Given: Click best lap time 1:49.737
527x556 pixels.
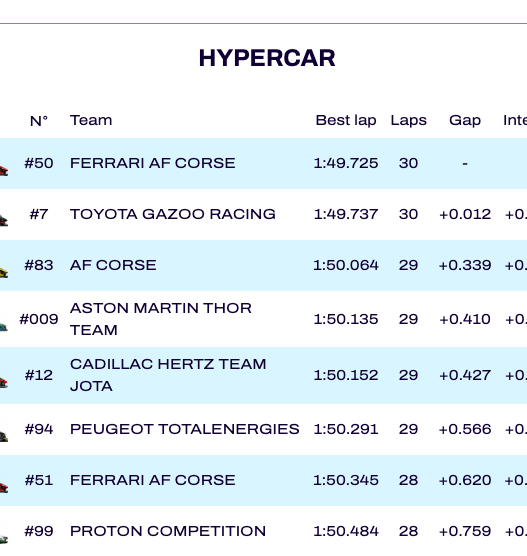Looking at the screenshot, I should 346,214.
